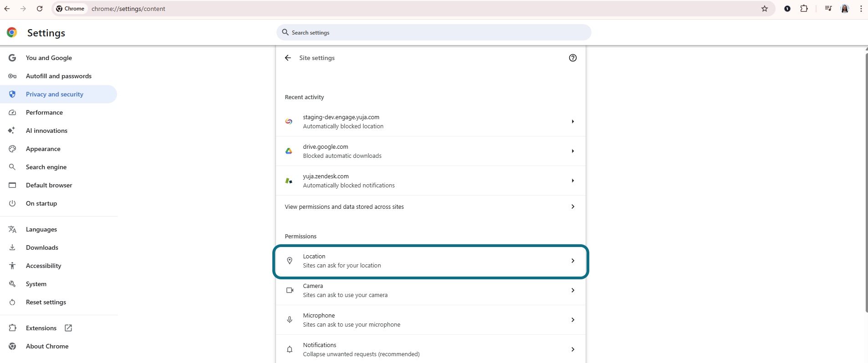Click the Chrome logo next to Settings
The width and height of the screenshot is (868, 363).
click(12, 32)
